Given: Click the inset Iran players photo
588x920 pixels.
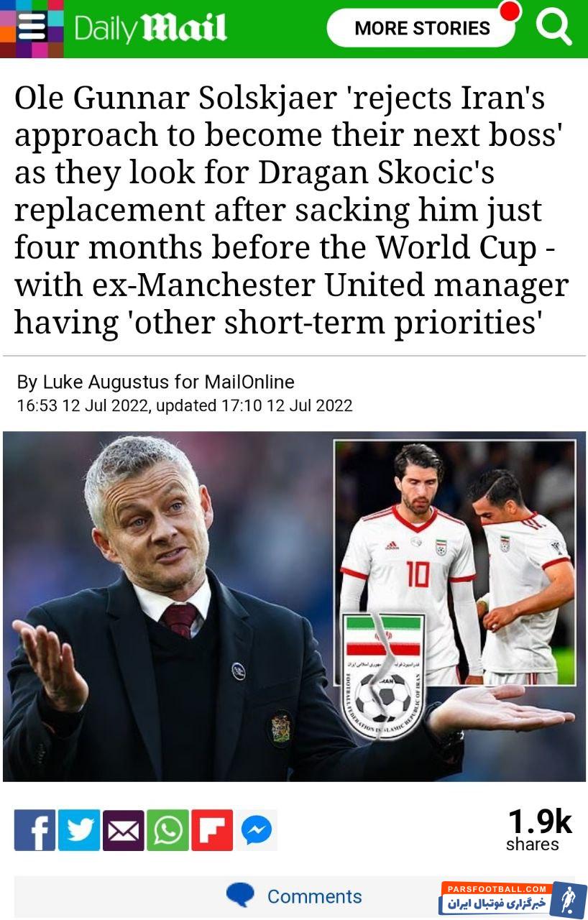Looking at the screenshot, I should [x=455, y=562].
